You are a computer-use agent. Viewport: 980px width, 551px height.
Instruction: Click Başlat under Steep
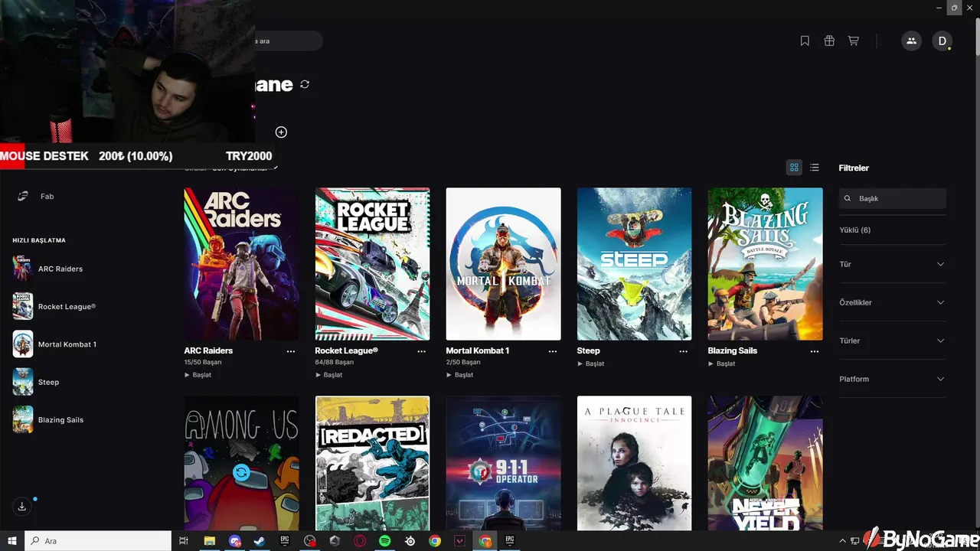tap(590, 364)
